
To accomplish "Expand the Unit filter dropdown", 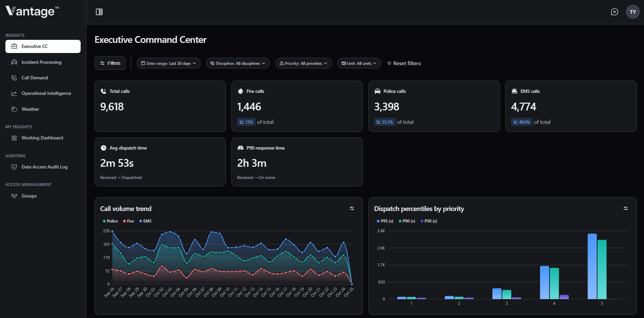I will pos(359,63).
